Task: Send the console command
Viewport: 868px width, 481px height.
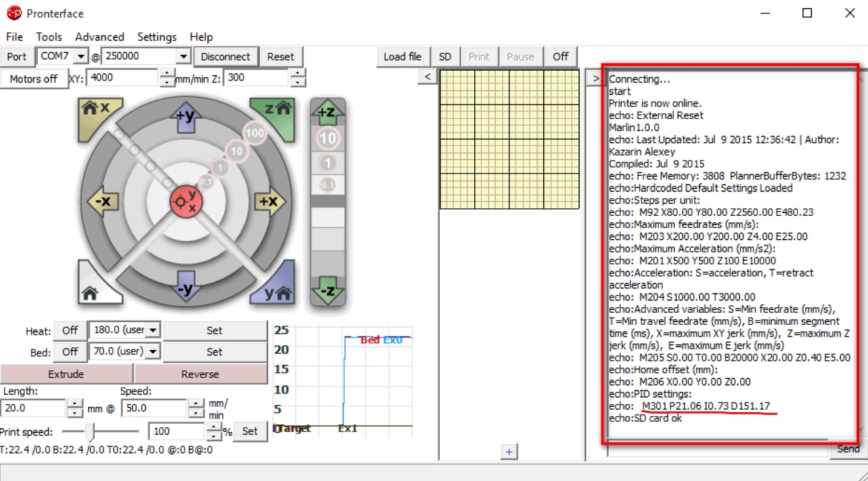Action: [x=848, y=448]
